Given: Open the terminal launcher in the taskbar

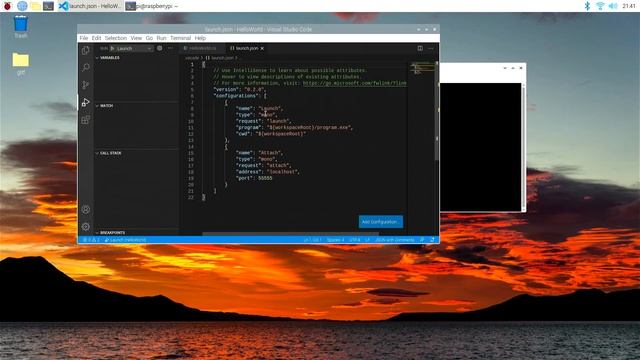Looking at the screenshot, I should (x=48, y=6).
